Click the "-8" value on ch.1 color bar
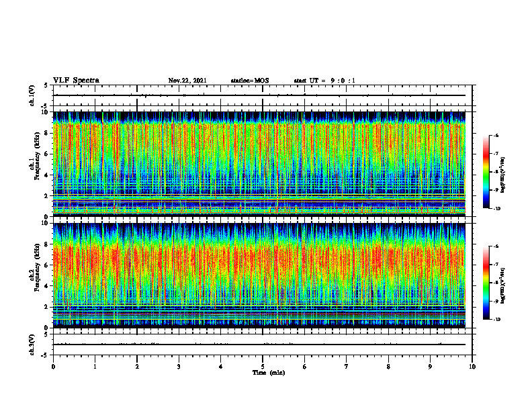The image size is (532, 411). click(x=496, y=172)
